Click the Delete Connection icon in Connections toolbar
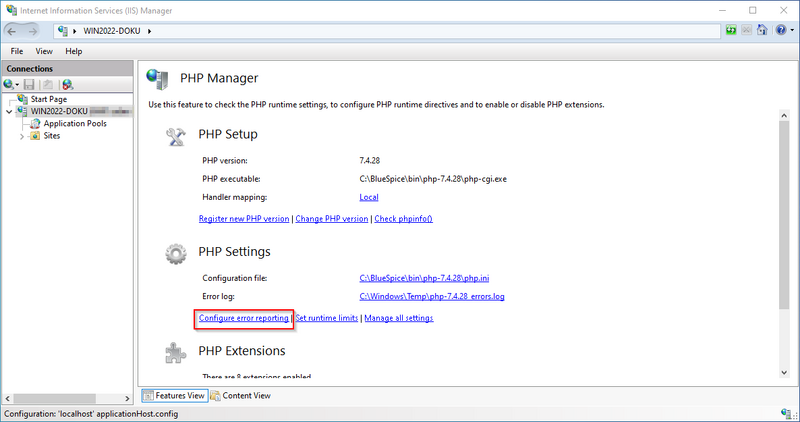Image resolution: width=800 pixels, height=422 pixels. click(67, 85)
